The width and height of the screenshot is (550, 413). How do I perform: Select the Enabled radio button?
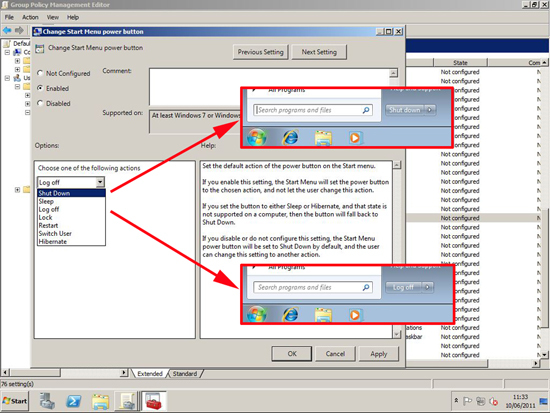pos(40,88)
